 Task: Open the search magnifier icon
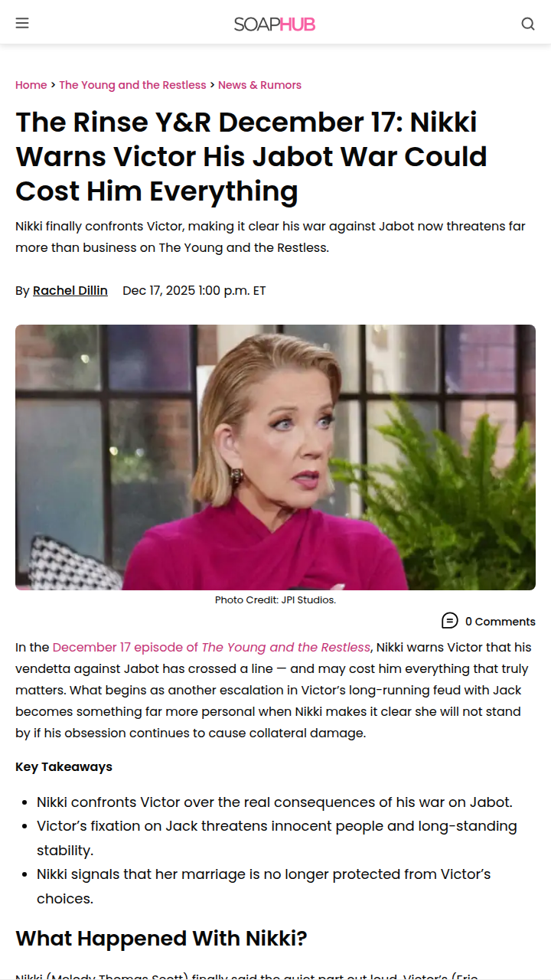(x=528, y=24)
